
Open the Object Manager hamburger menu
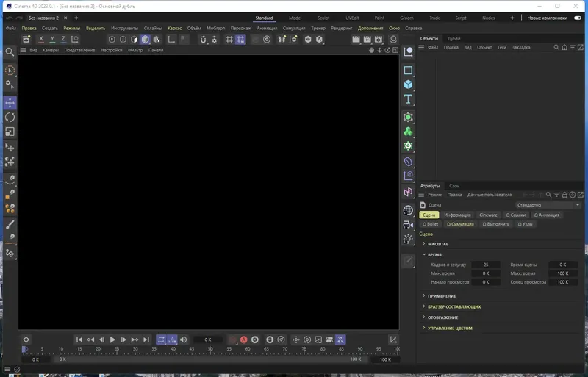[421, 47]
